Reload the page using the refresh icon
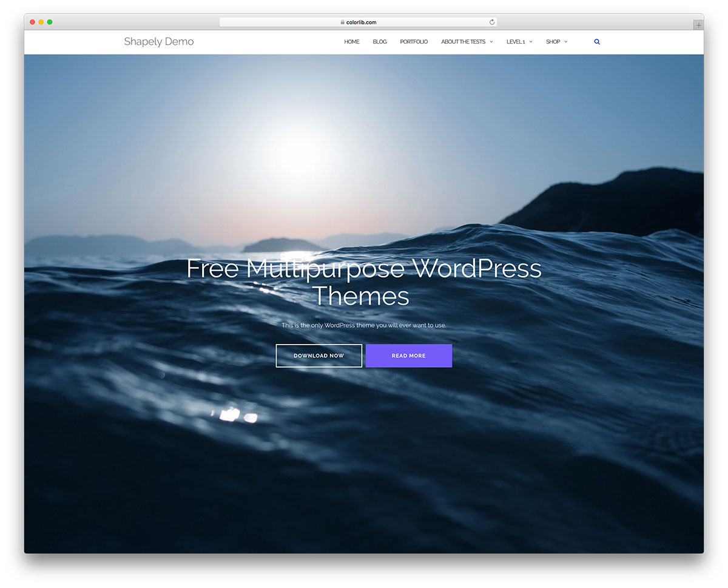 tap(492, 22)
